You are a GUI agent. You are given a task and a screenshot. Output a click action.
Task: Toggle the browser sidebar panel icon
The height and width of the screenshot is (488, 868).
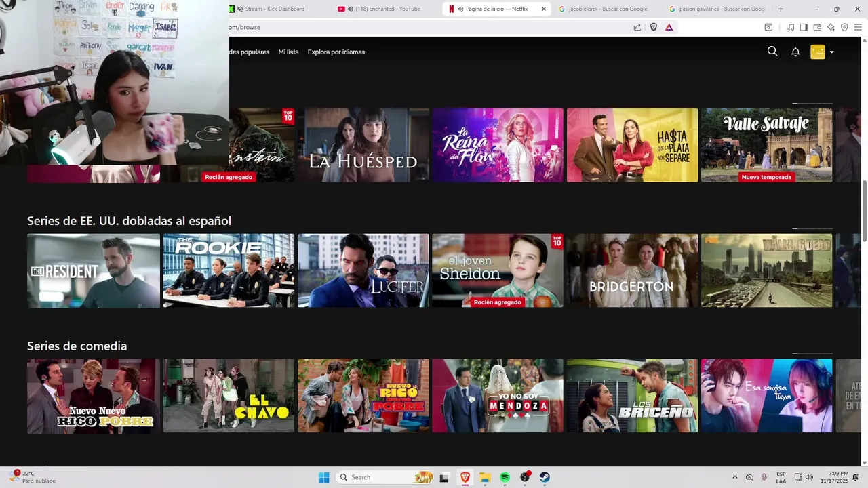click(x=804, y=27)
